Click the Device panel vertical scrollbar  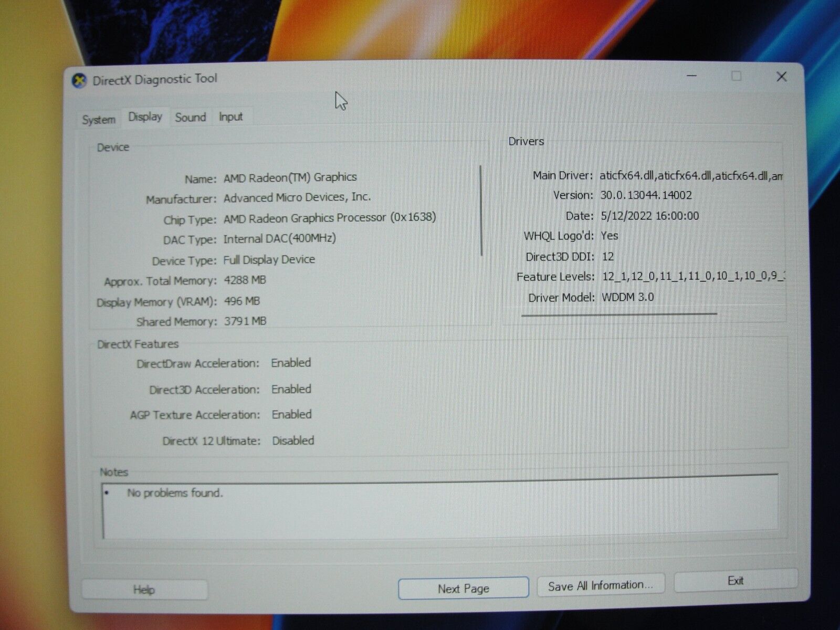(481, 211)
